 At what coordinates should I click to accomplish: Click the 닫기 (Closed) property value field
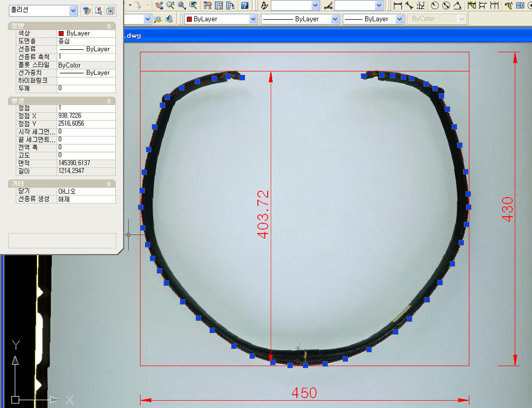(86, 191)
